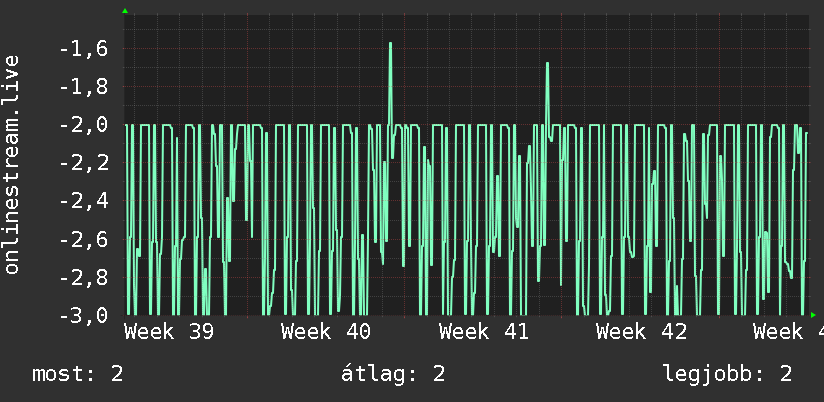Click the "átlag: 2" statistic

coord(393,374)
